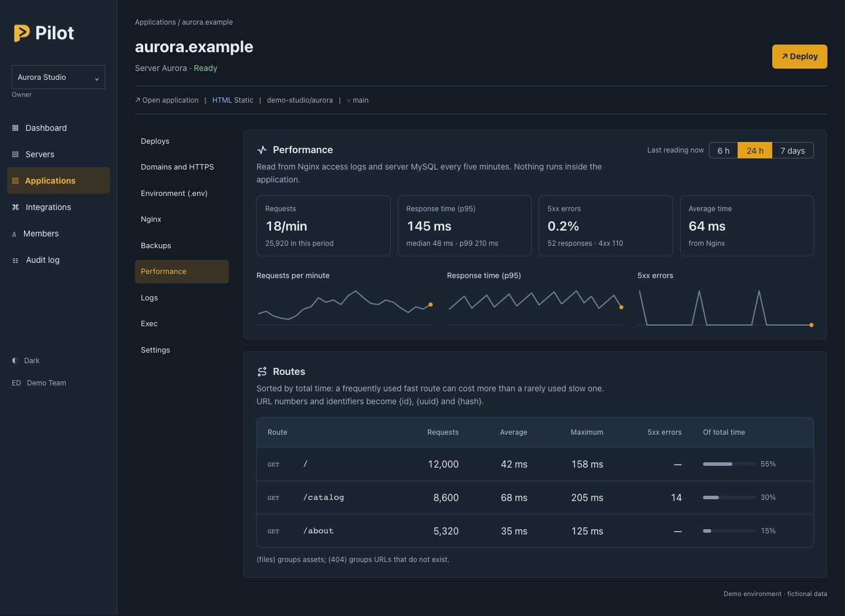Click the Deploy button
The width and height of the screenshot is (845, 616).
tap(800, 56)
